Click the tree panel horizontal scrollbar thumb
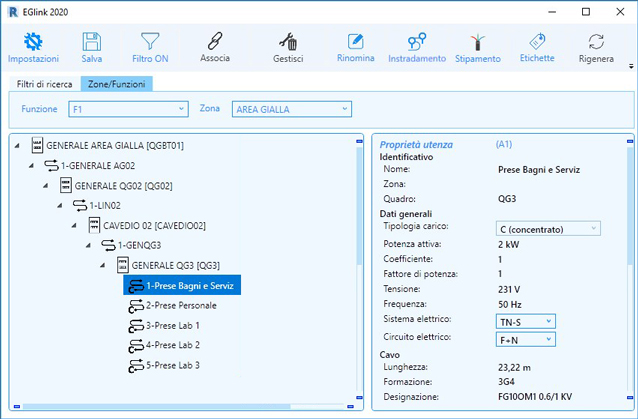The image size is (638, 419). pos(157,406)
